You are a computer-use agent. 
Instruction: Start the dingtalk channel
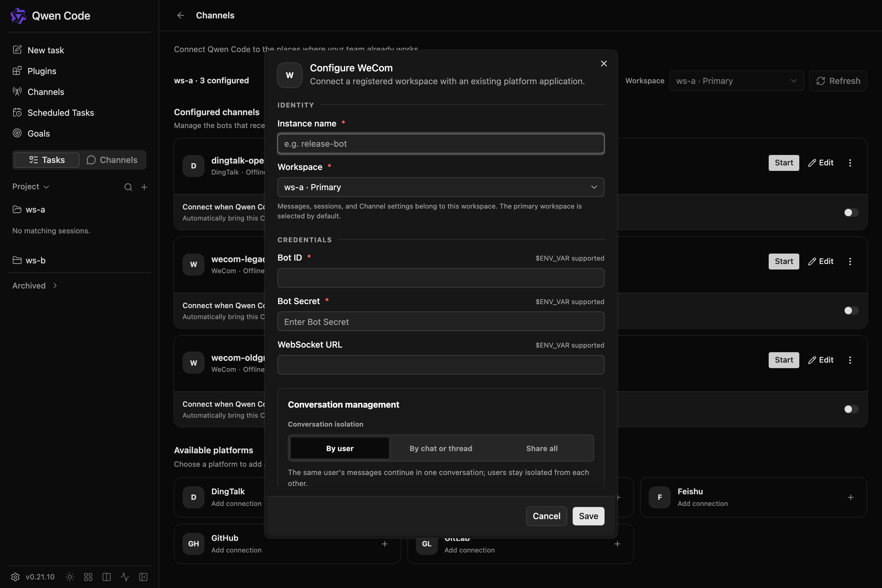click(784, 163)
